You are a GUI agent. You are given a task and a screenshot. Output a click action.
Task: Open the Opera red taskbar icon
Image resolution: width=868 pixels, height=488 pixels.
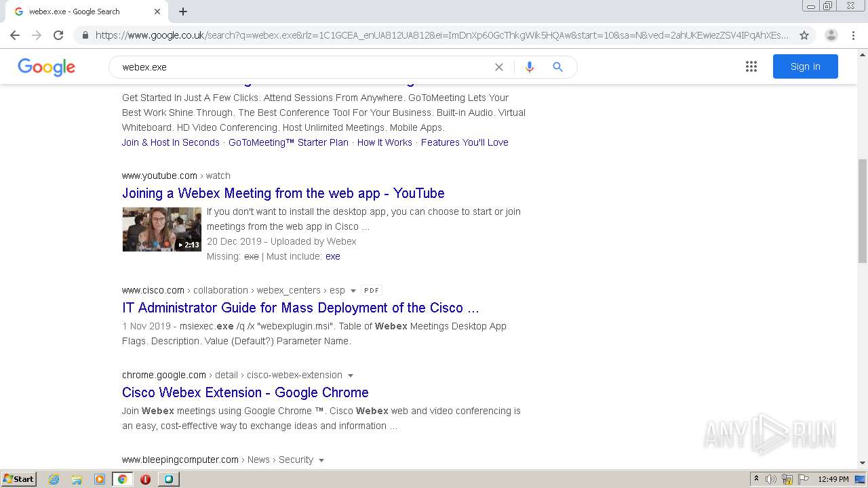[x=145, y=479]
